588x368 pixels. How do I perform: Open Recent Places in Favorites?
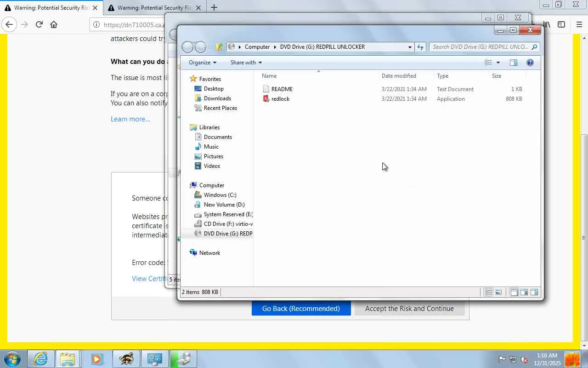pyautogui.click(x=220, y=108)
